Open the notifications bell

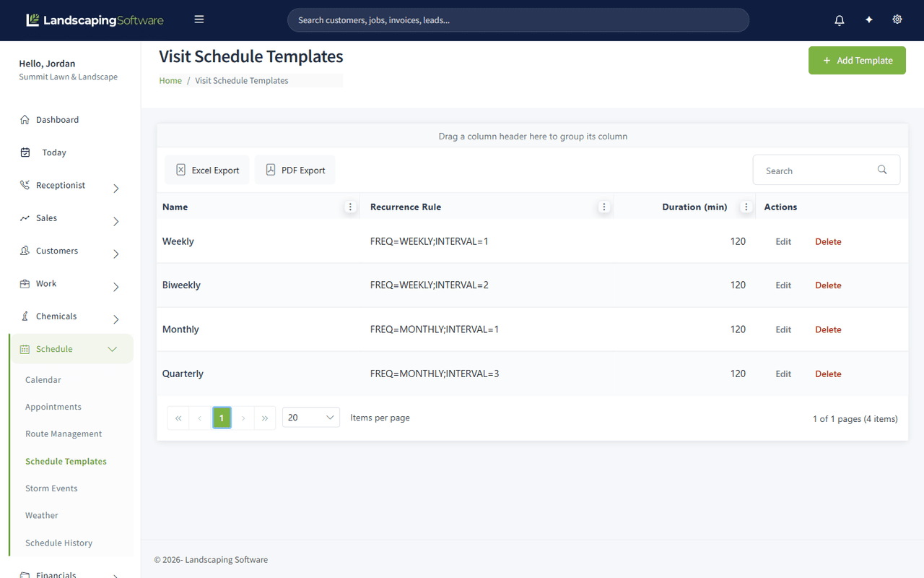pos(840,20)
